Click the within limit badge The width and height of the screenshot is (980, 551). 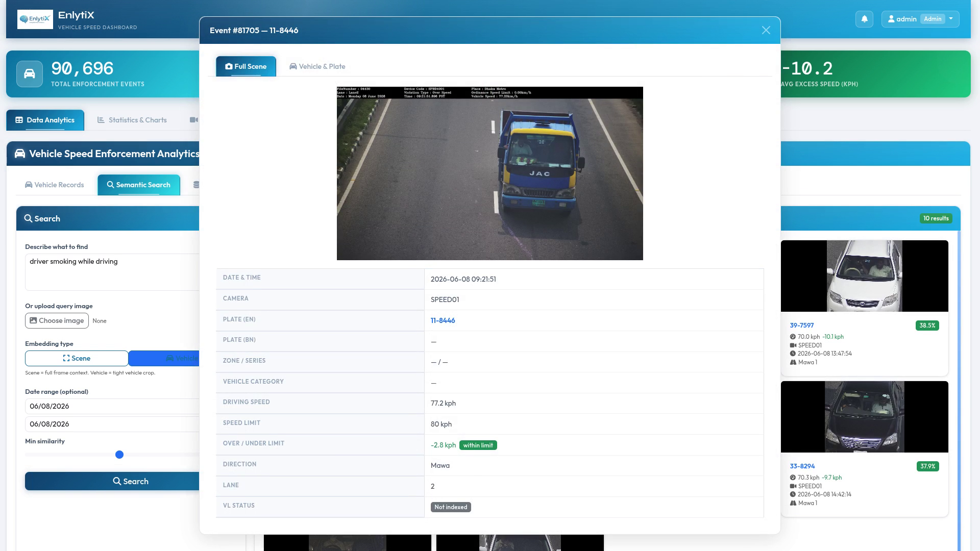478,445
